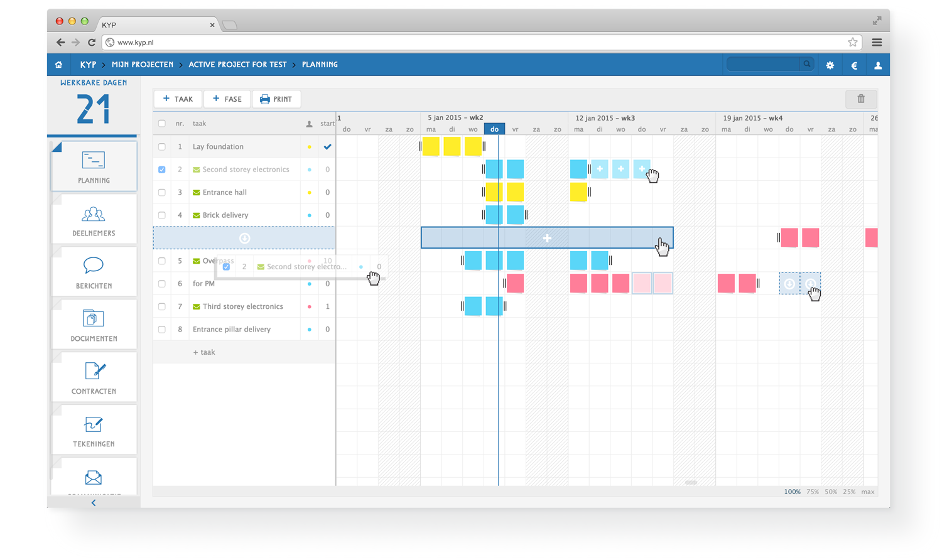The image size is (942, 560).
Task: Click the Print button
Action: (276, 99)
